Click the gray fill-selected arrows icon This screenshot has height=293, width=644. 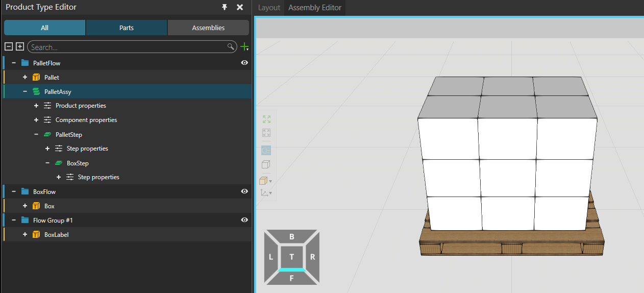pos(266,133)
